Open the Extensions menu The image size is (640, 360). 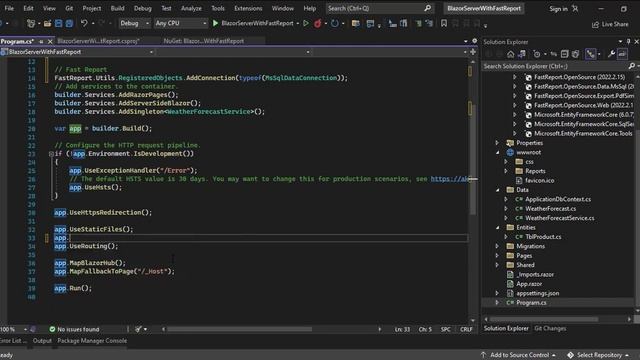pyautogui.click(x=248, y=8)
